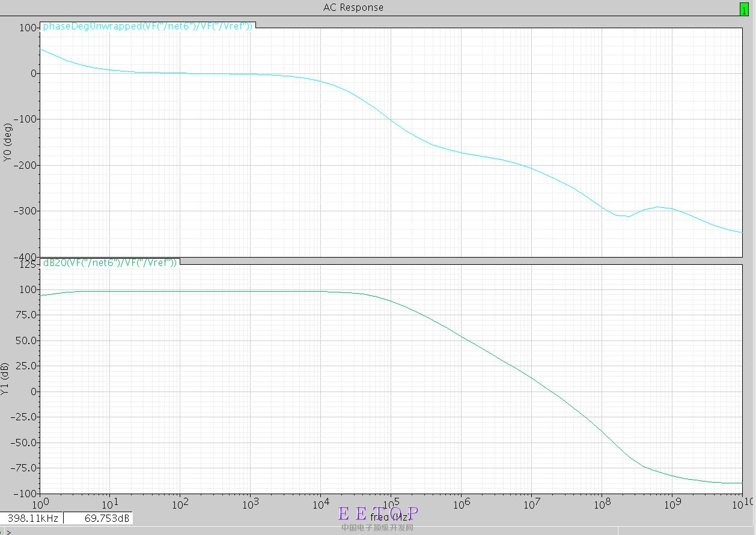Click the EETOP watermark logo
Image resolution: width=756 pixels, height=535 pixels.
pos(378,519)
